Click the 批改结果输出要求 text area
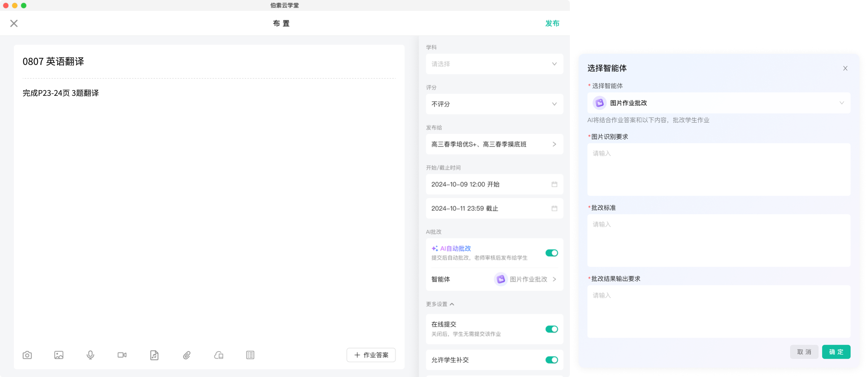 [719, 312]
